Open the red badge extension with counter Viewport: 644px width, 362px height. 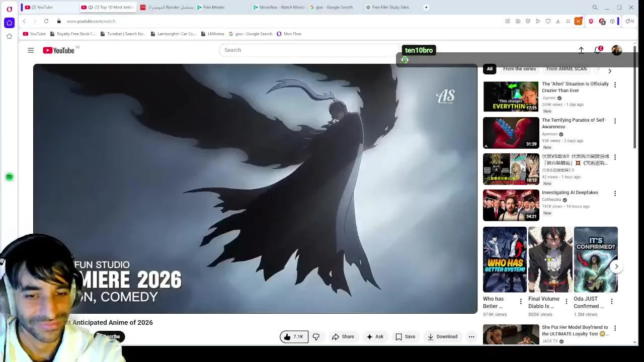coord(602,21)
